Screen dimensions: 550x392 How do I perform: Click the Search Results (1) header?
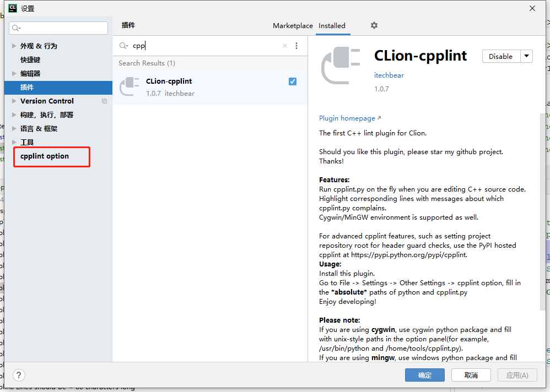pos(147,63)
